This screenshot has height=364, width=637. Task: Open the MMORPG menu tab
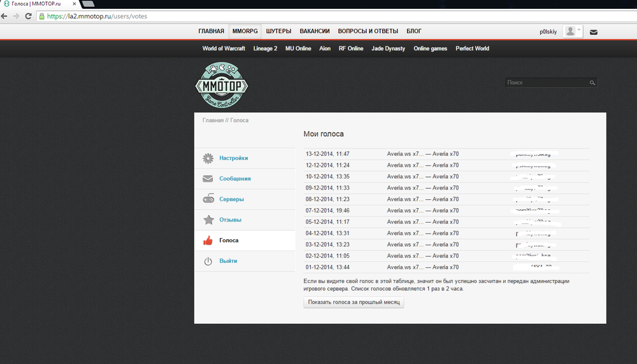pos(245,31)
